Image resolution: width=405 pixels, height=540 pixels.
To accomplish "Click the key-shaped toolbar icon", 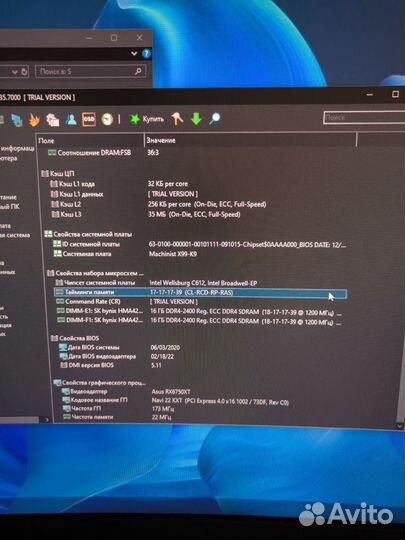I will [x=177, y=119].
